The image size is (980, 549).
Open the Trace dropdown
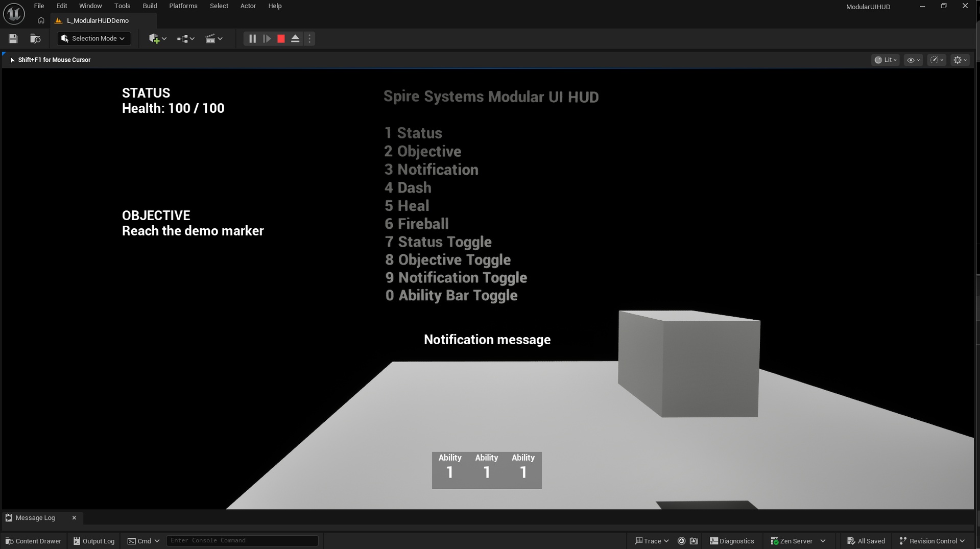[x=652, y=541]
